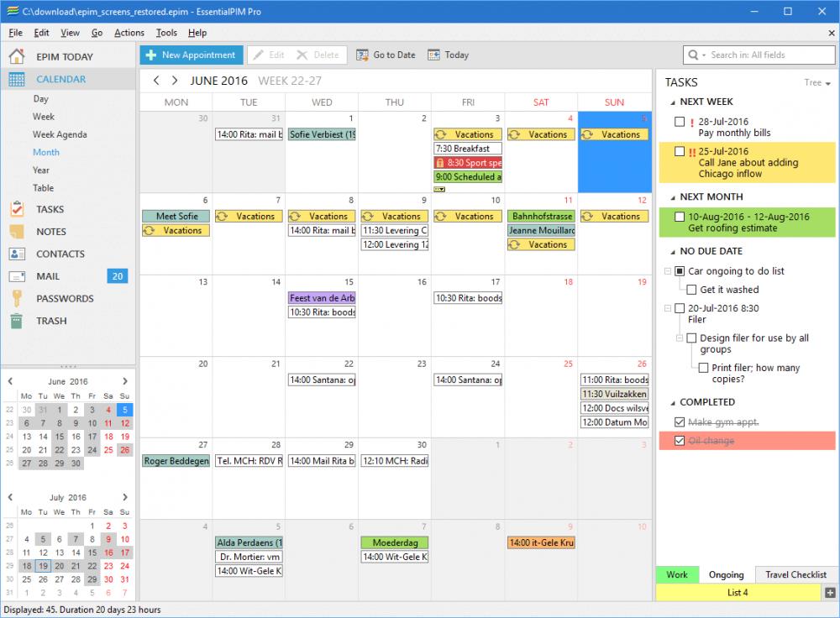The width and height of the screenshot is (840, 618).
Task: Open the Notes section
Action: tap(50, 231)
